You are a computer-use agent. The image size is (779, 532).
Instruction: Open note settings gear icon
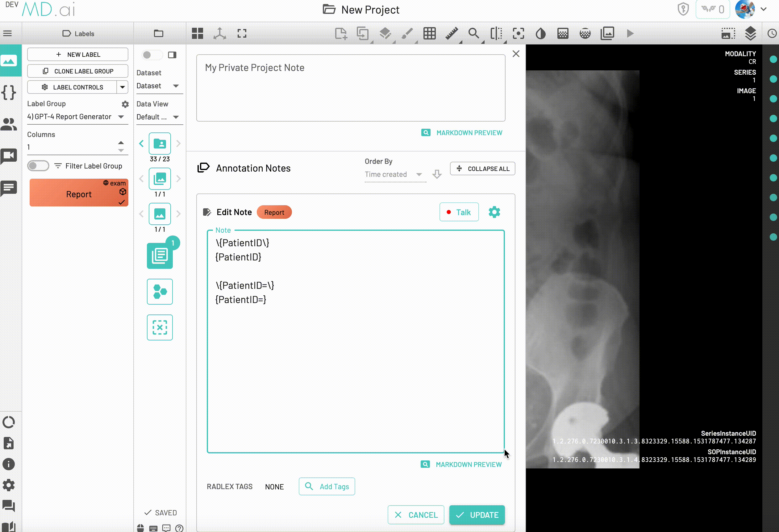point(494,212)
